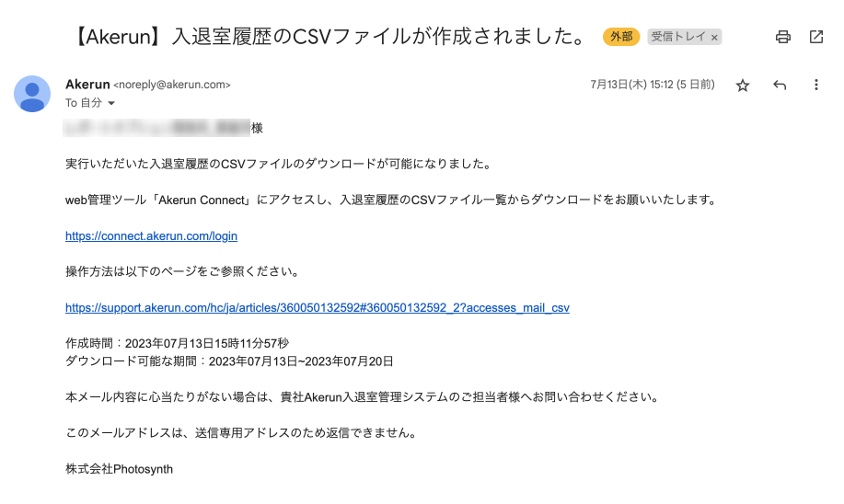The image size is (844, 504).
Task: Star this Akerun message
Action: tap(743, 86)
